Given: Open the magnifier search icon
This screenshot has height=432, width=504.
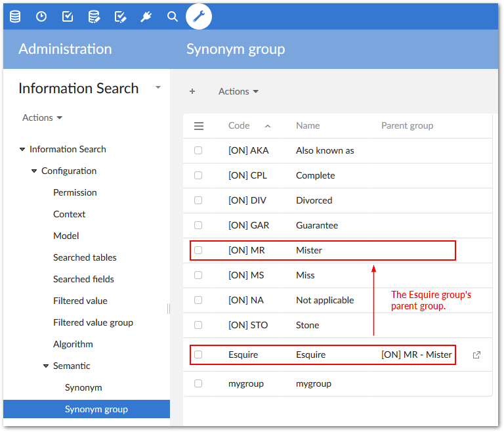Looking at the screenshot, I should click(x=173, y=16).
